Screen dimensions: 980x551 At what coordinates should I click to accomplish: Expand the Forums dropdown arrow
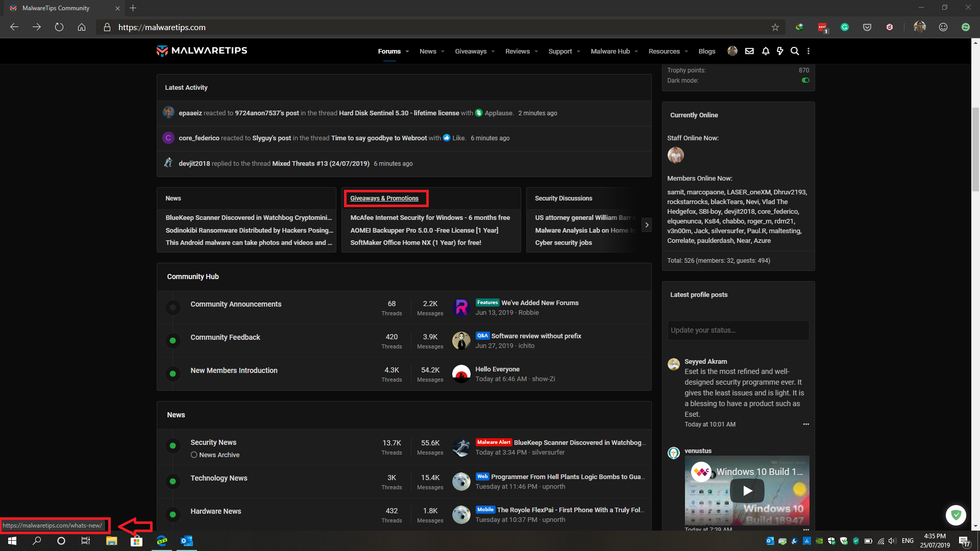[407, 52]
